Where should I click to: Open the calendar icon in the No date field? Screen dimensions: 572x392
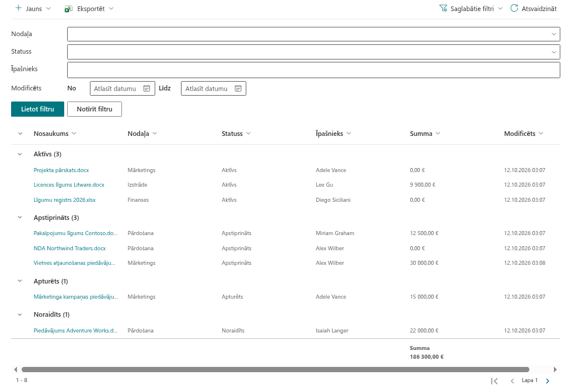147,89
